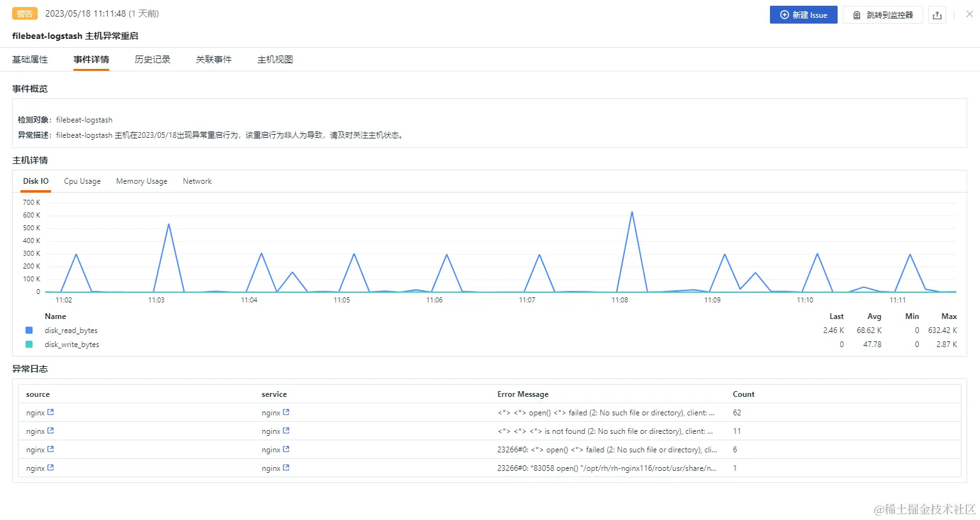Click the Avg column header in legend

(x=874, y=316)
